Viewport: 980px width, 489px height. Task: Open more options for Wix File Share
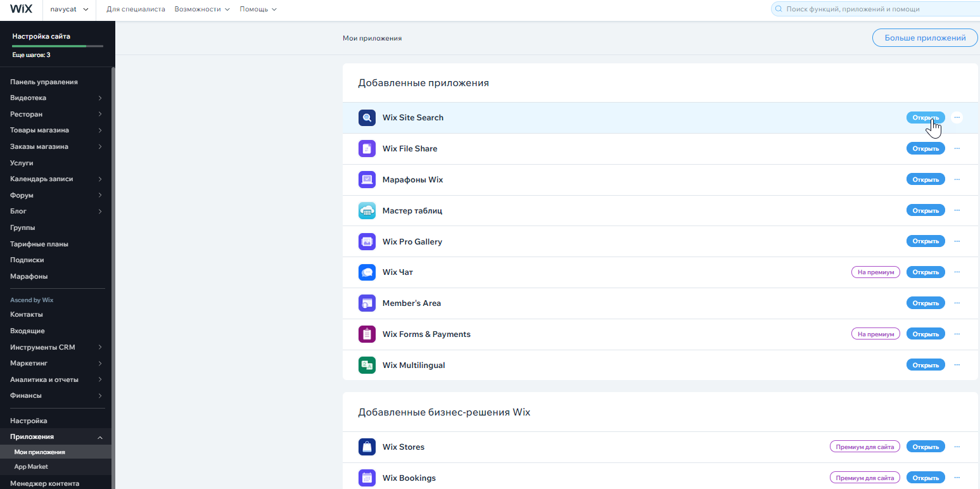pos(957,149)
